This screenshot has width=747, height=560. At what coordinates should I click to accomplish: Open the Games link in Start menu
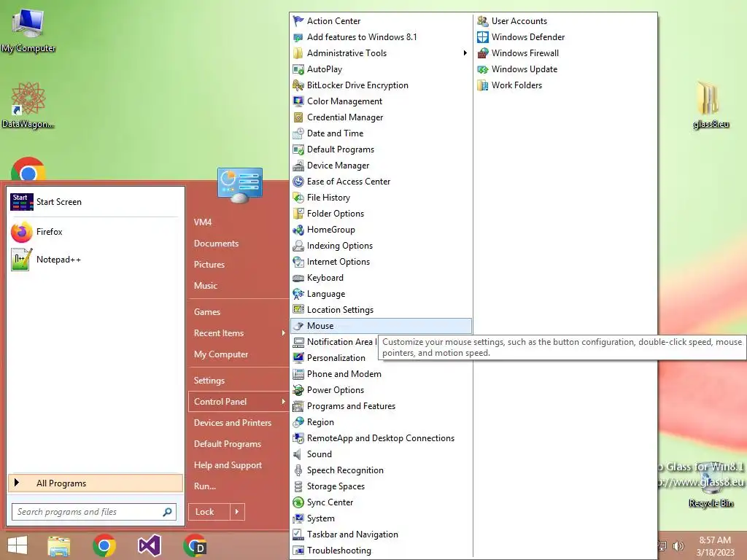click(207, 312)
